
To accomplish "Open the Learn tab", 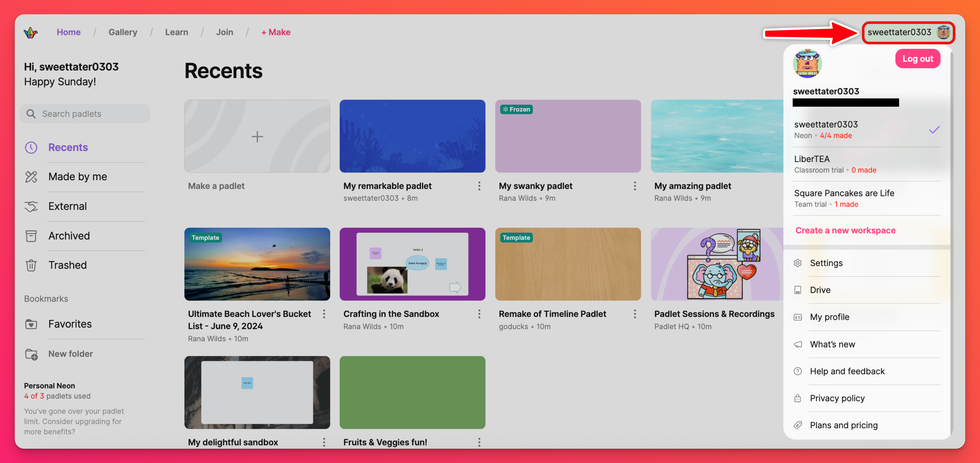I will [x=176, y=32].
